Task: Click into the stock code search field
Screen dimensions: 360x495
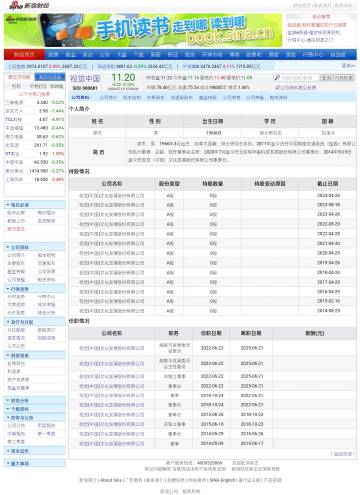Action: (x=299, y=78)
